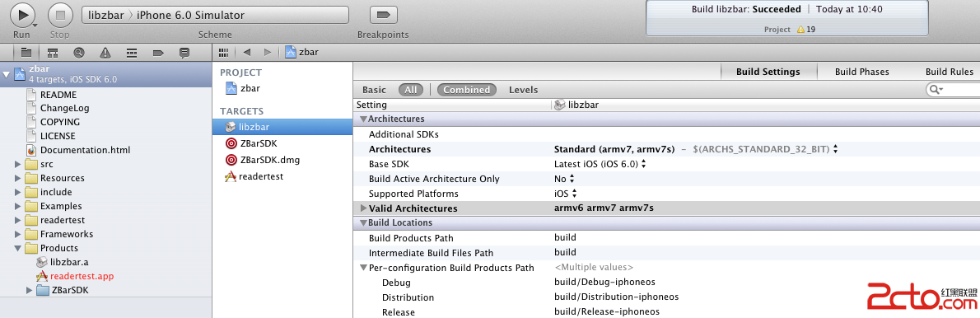Select the src folder icon
This screenshot has width=980, height=318.
31,164
